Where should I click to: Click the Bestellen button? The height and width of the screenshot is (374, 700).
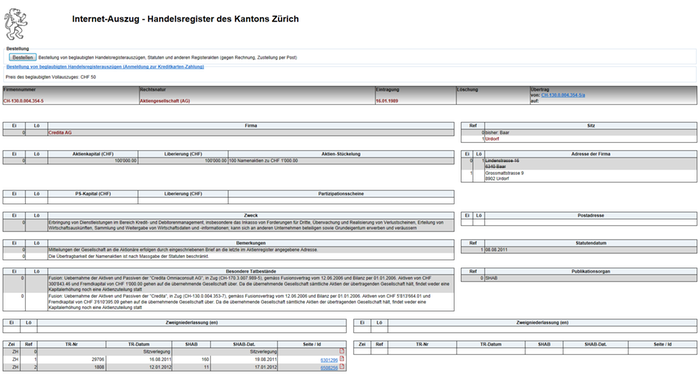click(22, 58)
